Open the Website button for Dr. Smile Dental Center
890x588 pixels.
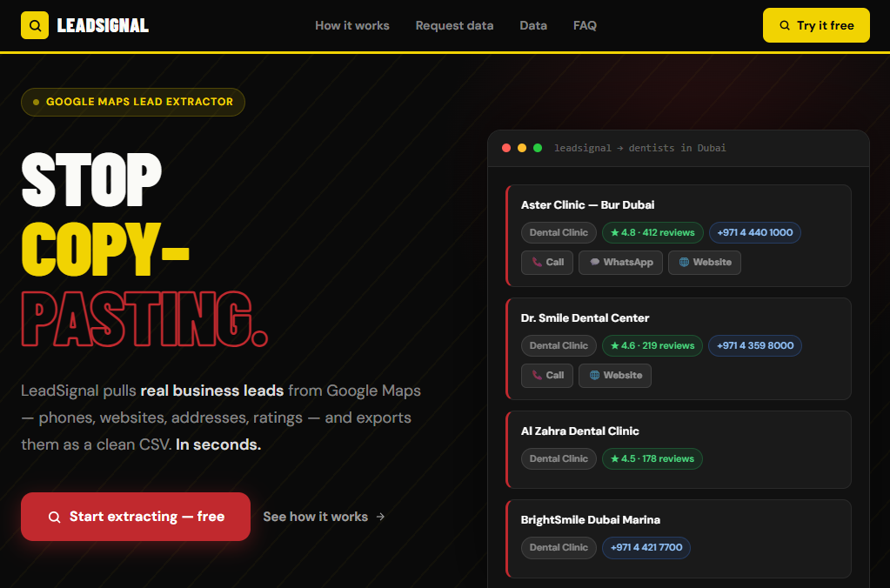click(x=615, y=375)
